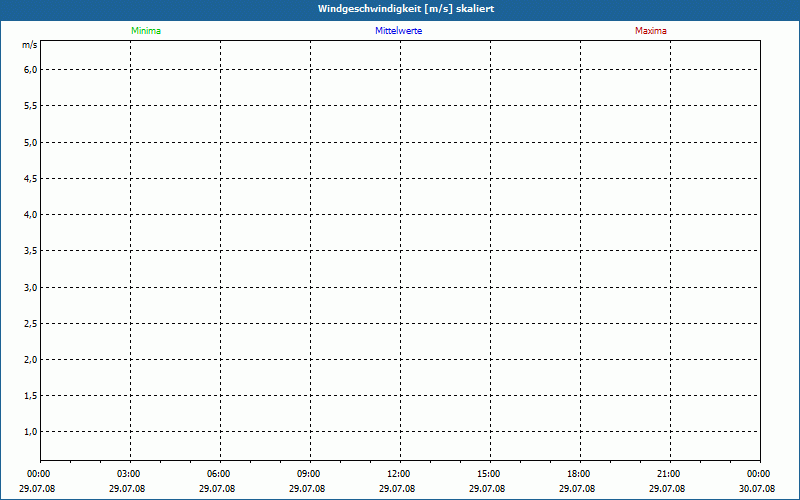Screen dimensions: 800x500
Task: Select the 1,0 y-axis value
Action: coord(30,432)
